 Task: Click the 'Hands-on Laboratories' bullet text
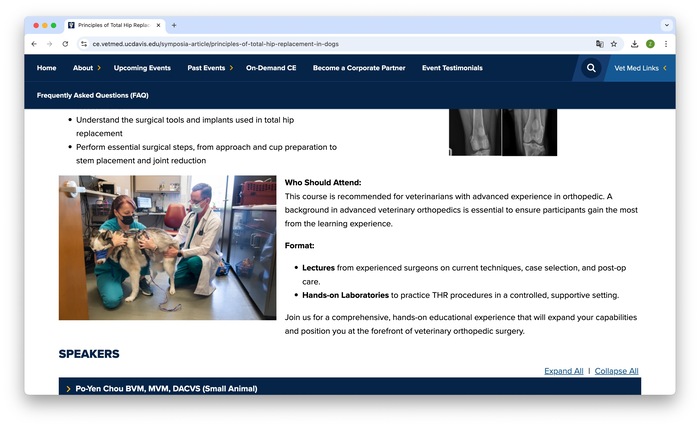(346, 295)
